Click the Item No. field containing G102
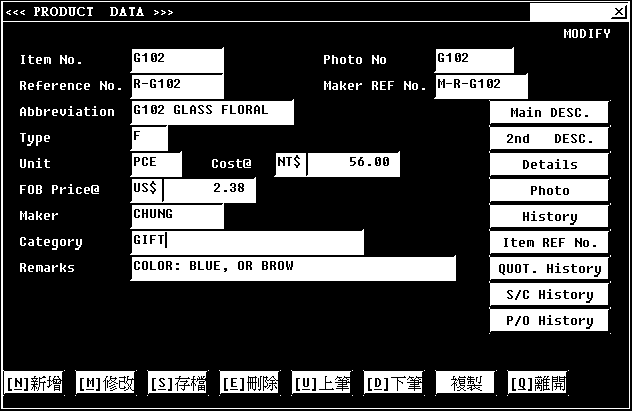 click(x=177, y=60)
